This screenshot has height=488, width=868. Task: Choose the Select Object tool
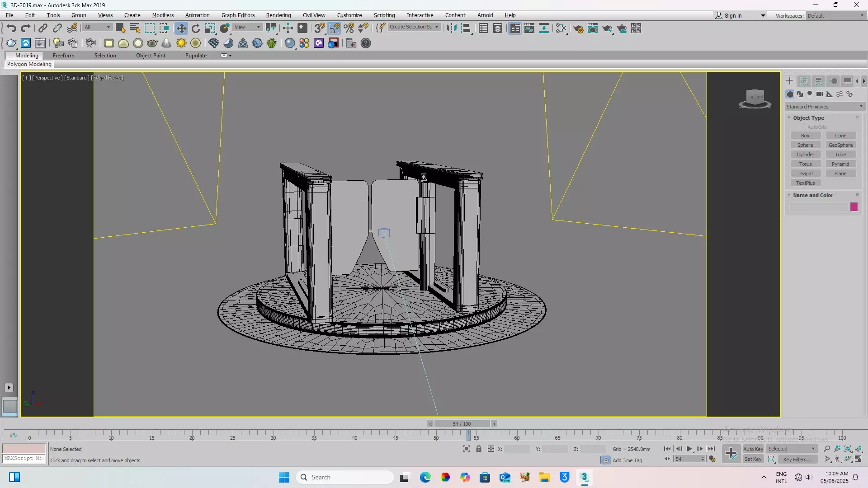[120, 28]
